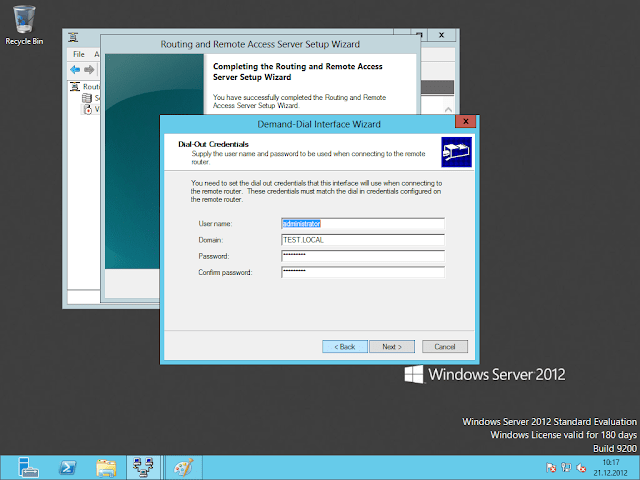Launch Windows PowerShell from the taskbar
This screenshot has height=480, width=640.
[66, 467]
